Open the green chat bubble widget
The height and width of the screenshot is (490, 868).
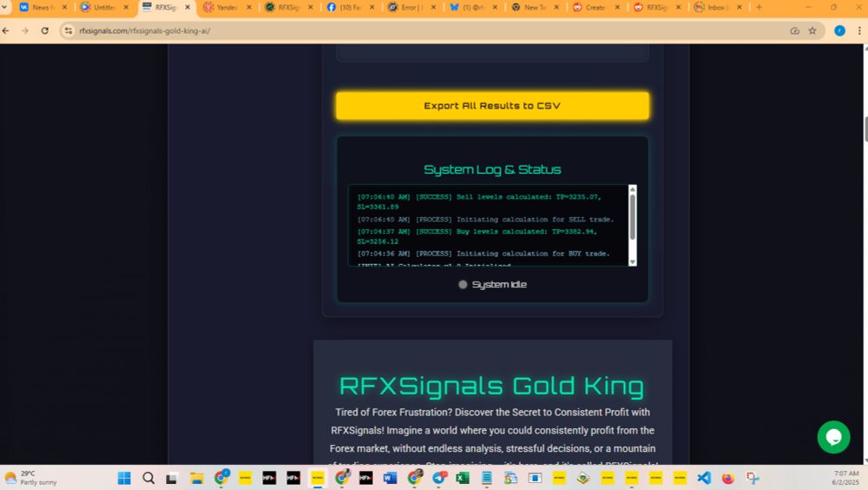[833, 437]
